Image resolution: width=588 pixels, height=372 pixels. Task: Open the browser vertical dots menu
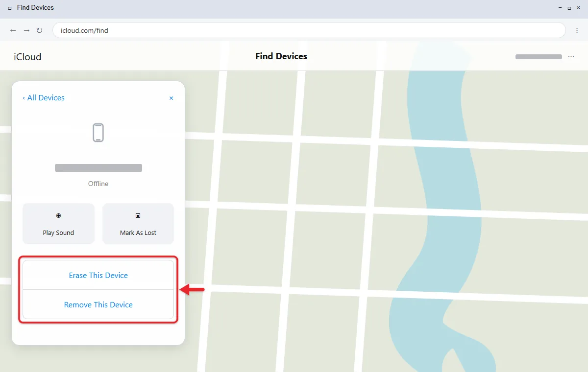pyautogui.click(x=577, y=30)
